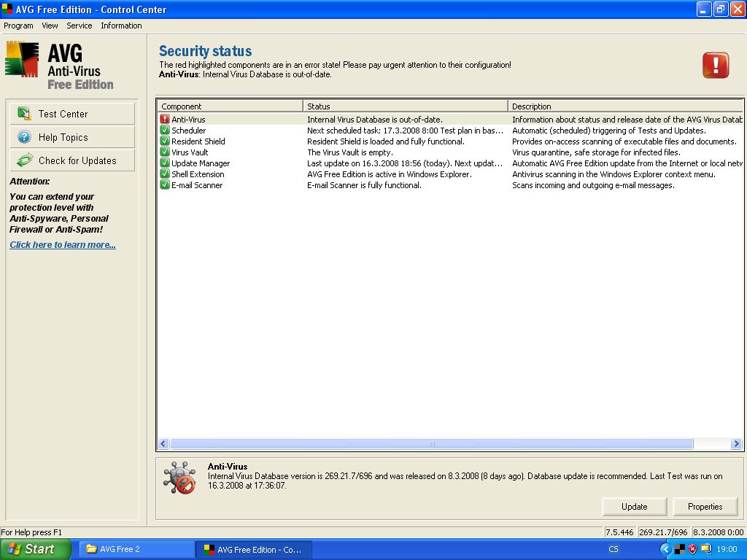Sort by the Component column header
747x560 pixels.
pos(230,106)
